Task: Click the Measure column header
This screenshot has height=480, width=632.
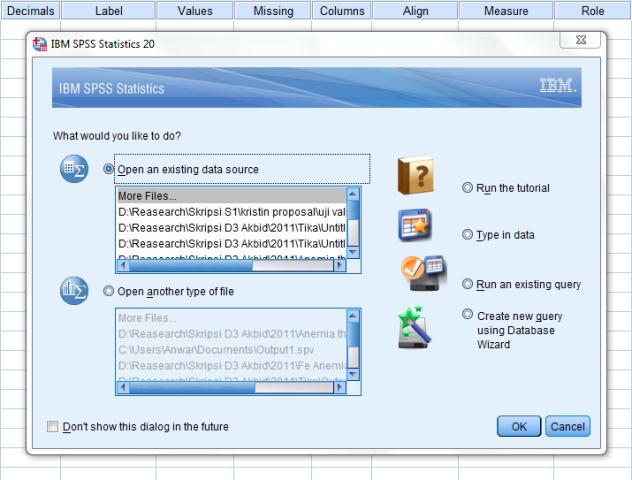Action: pyautogui.click(x=506, y=10)
